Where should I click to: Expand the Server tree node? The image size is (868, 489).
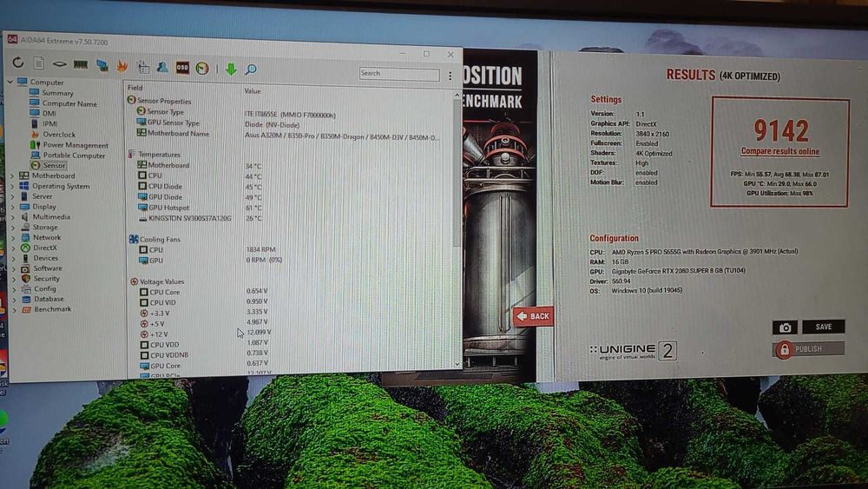coord(13,196)
